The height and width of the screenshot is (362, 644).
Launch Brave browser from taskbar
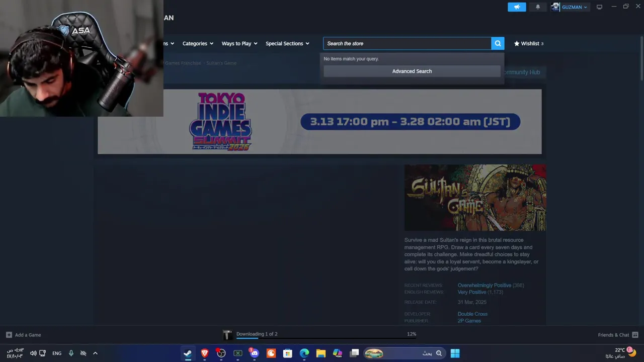pos(205,353)
